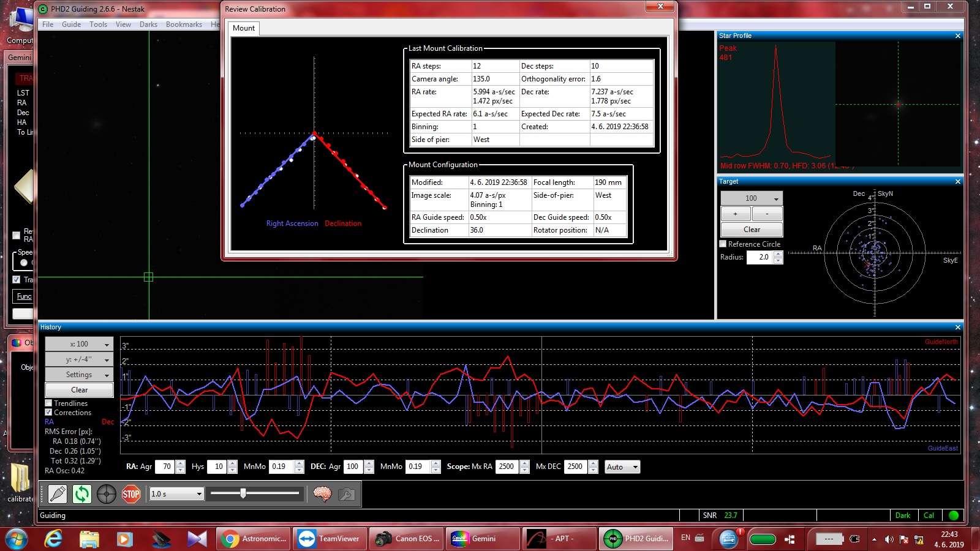
Task: Open History Settings dropdown
Action: 79,375
